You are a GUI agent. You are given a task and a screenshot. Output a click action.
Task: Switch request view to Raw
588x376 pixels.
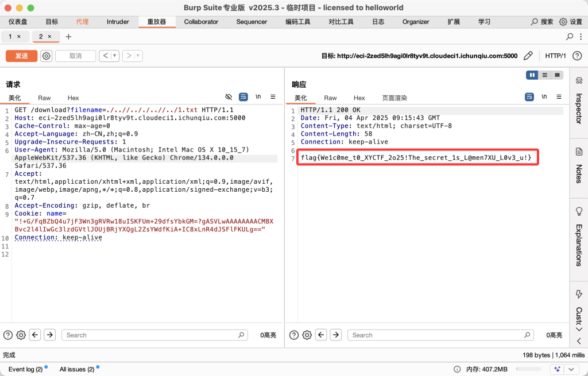point(44,98)
